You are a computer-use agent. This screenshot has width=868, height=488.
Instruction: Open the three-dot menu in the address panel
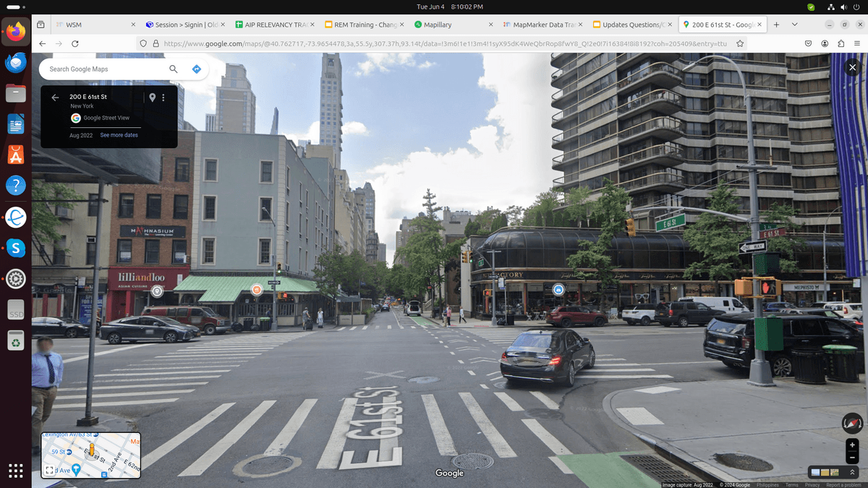point(163,98)
